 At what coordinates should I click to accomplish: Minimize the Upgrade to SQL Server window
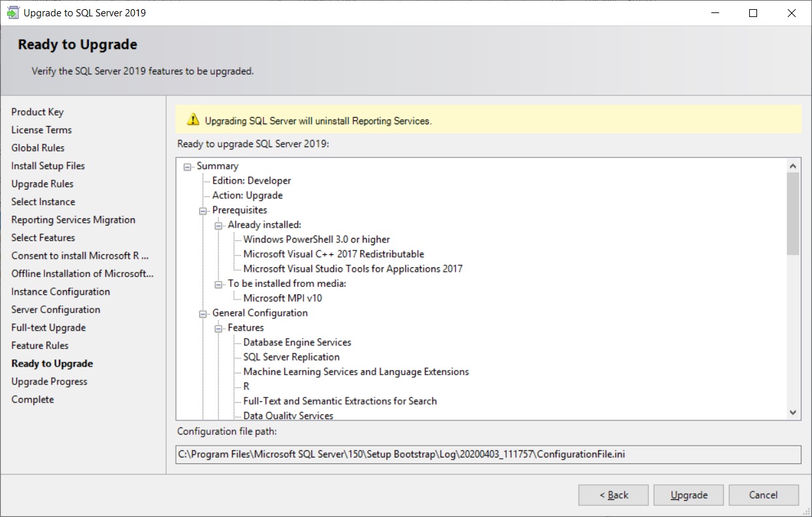tap(715, 13)
